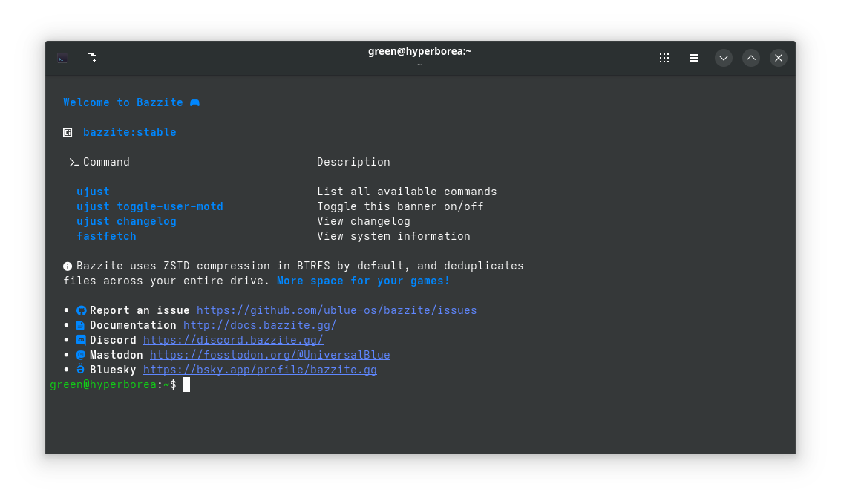Open the fosstodon.org Mastodon link
Image resolution: width=841 pixels, height=504 pixels.
click(269, 355)
